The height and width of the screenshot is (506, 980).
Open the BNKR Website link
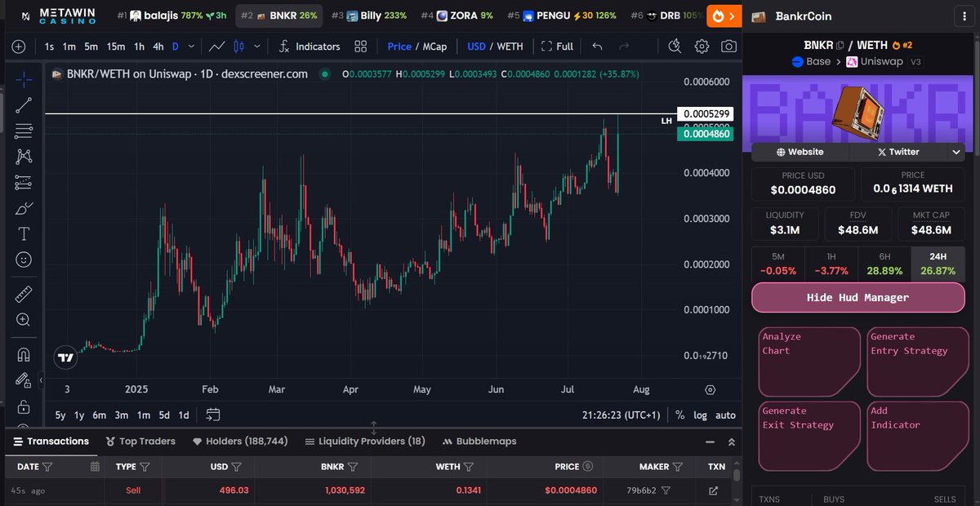[x=800, y=152]
